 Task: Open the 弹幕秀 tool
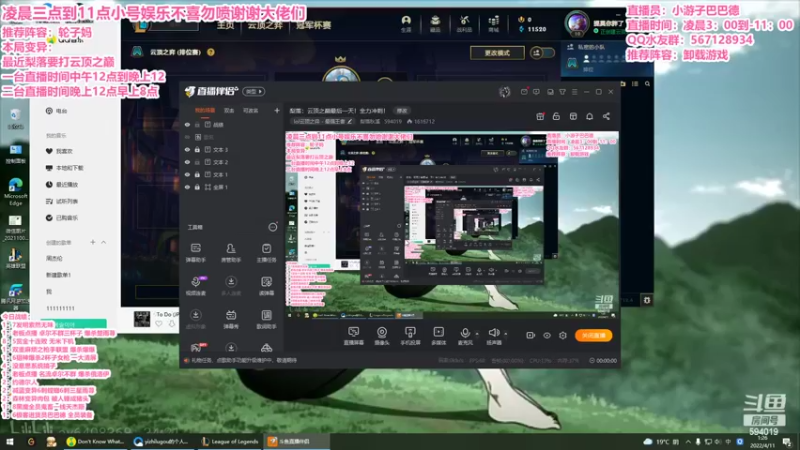pyautogui.click(x=231, y=319)
